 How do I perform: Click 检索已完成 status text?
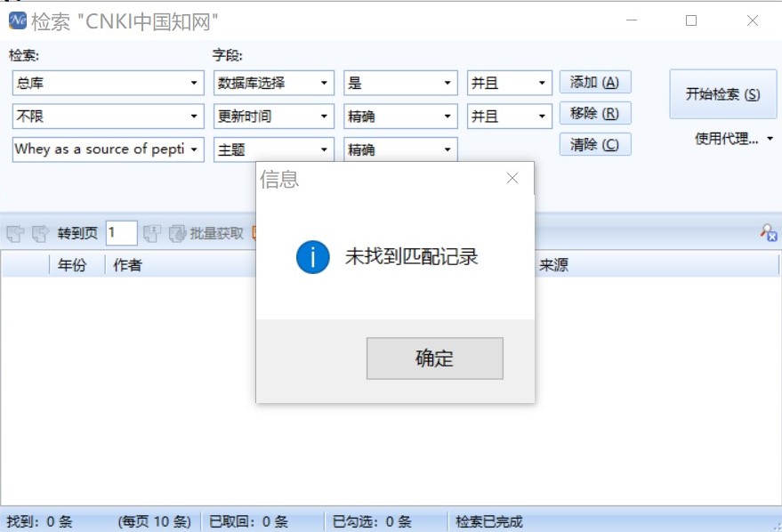click(489, 521)
